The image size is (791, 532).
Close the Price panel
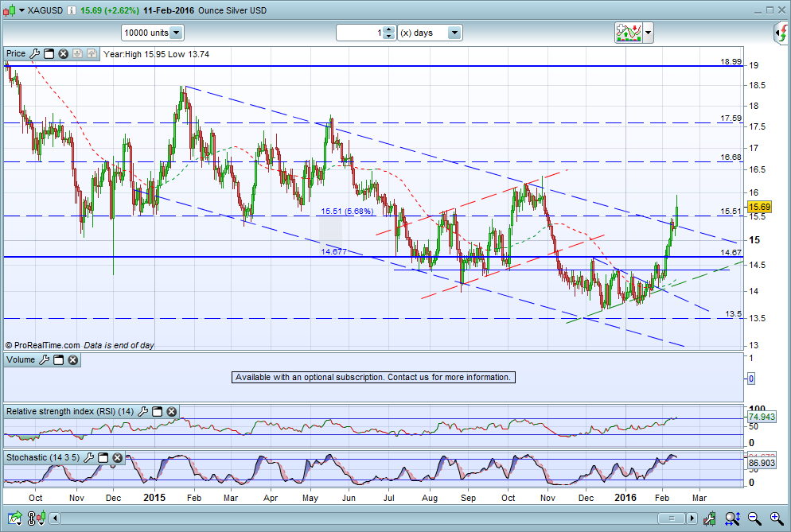(63, 53)
